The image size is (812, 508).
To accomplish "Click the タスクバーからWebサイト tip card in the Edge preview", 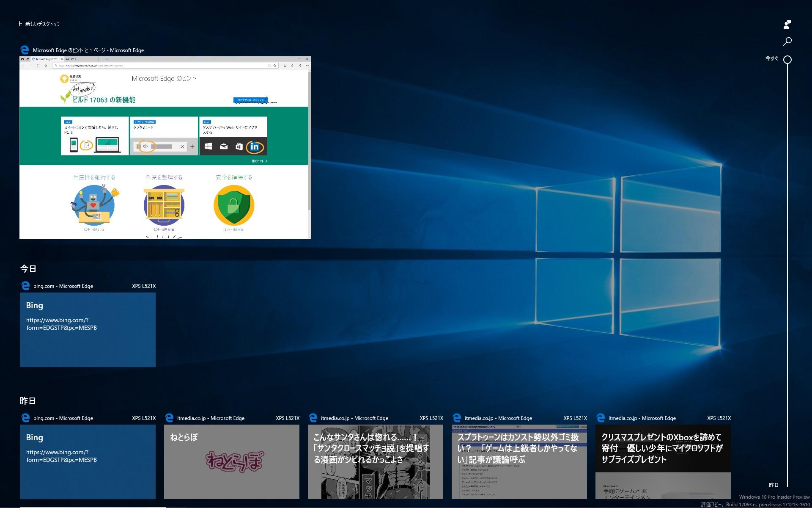I will 233,136.
